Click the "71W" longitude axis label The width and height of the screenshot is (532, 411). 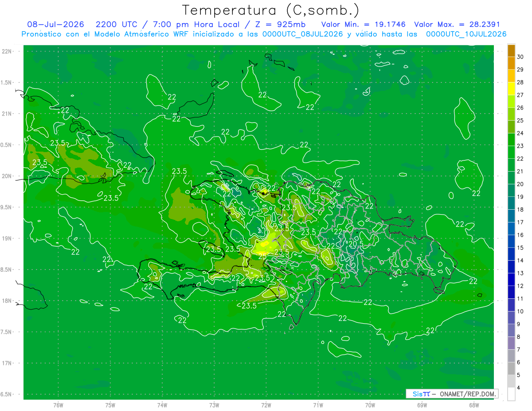pyautogui.click(x=318, y=405)
